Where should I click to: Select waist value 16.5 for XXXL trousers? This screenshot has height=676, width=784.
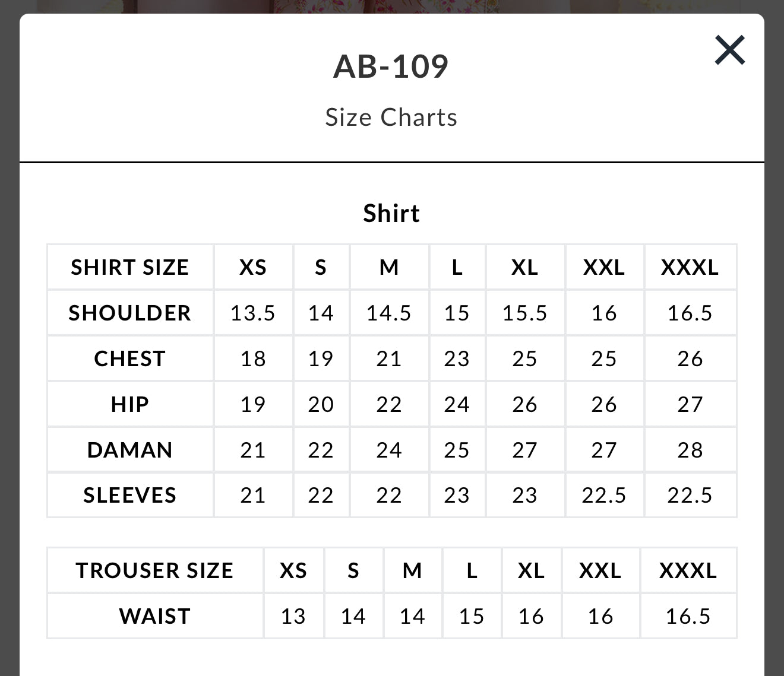[x=688, y=616]
